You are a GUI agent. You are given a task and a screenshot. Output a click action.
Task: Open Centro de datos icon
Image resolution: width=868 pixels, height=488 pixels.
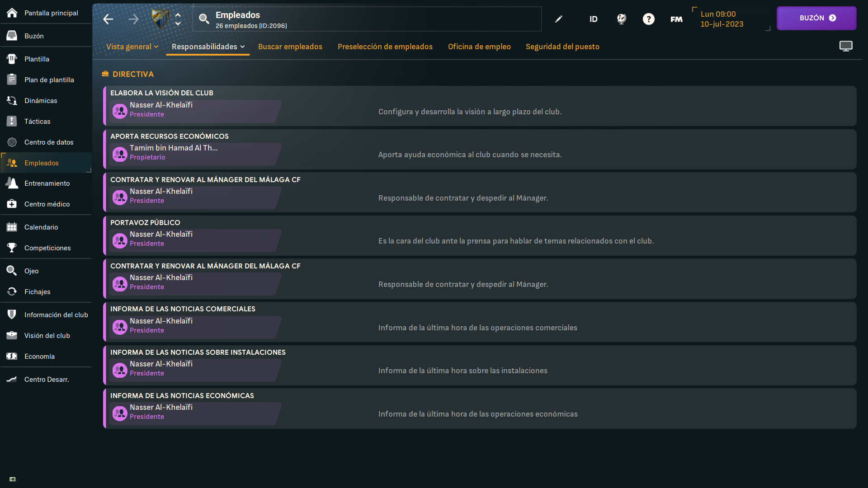coord(12,142)
